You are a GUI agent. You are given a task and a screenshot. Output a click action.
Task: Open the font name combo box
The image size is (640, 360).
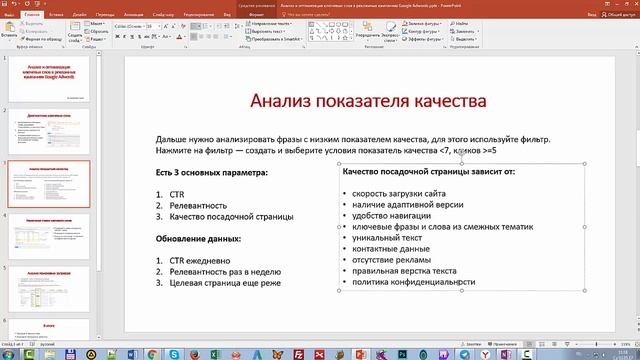[129, 26]
